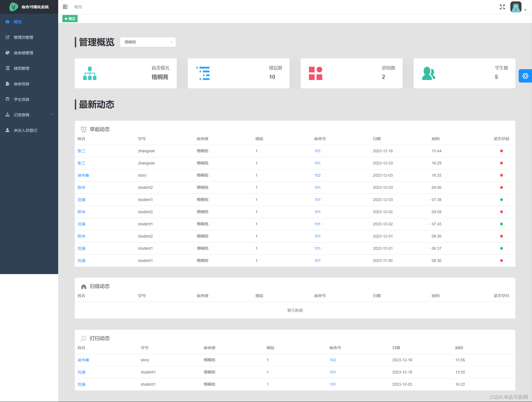Click the students icon in 学生数 card
The image size is (532, 402).
click(x=429, y=73)
